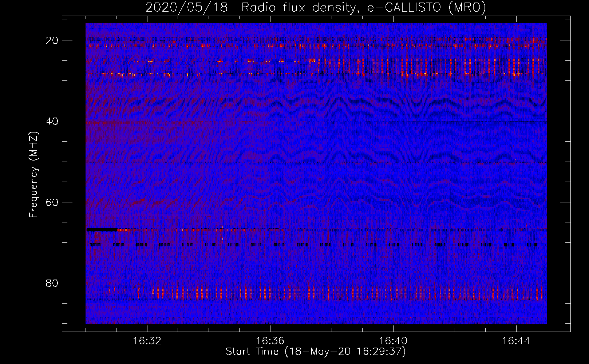Click the black data-gap bar near 67 MHz

[x=102, y=229]
